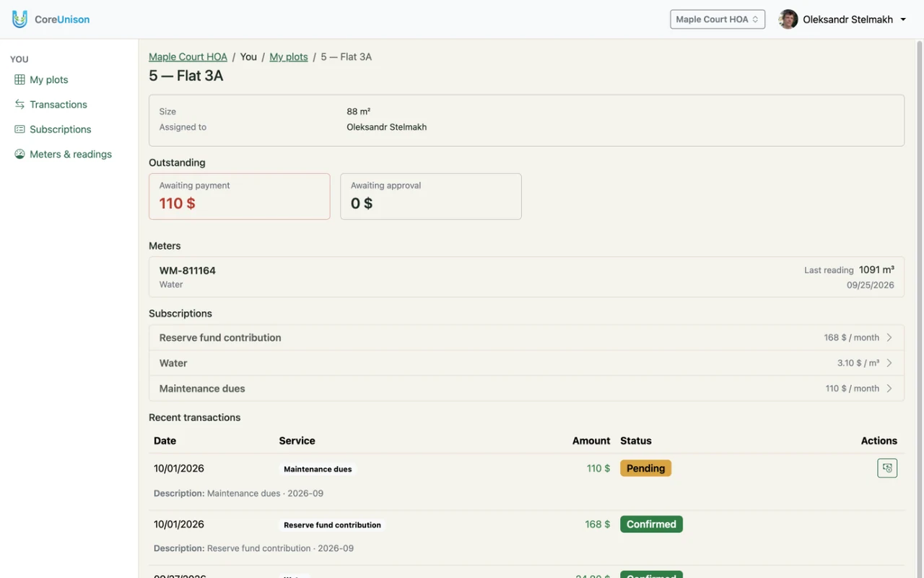Screen dimensions: 924x578
Task: Expand the Reserve fund contribution subscription chevron
Action: tap(889, 337)
